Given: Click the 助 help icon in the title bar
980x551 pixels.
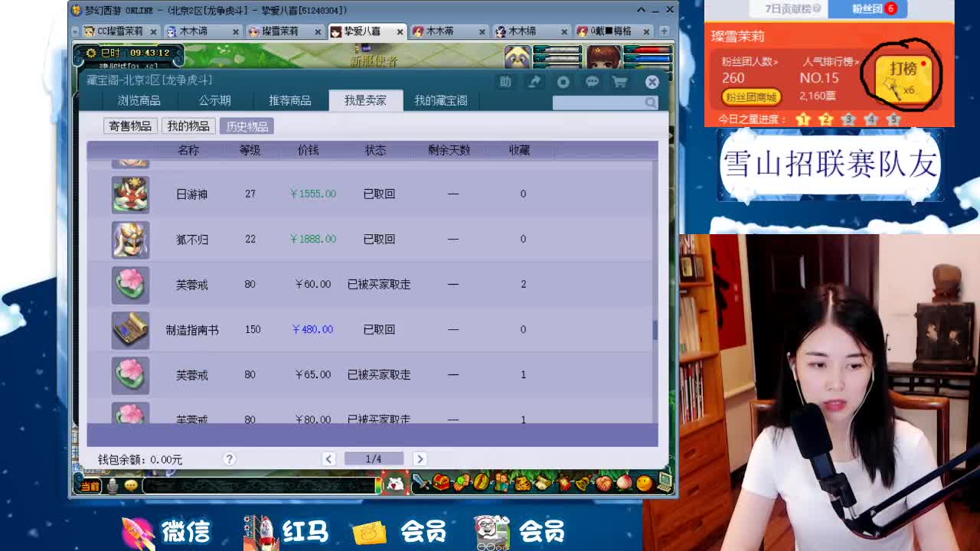Looking at the screenshot, I should coord(505,82).
